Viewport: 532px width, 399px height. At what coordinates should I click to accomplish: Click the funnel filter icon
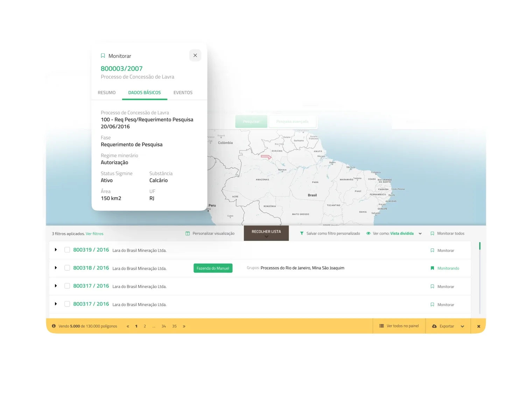pos(302,233)
